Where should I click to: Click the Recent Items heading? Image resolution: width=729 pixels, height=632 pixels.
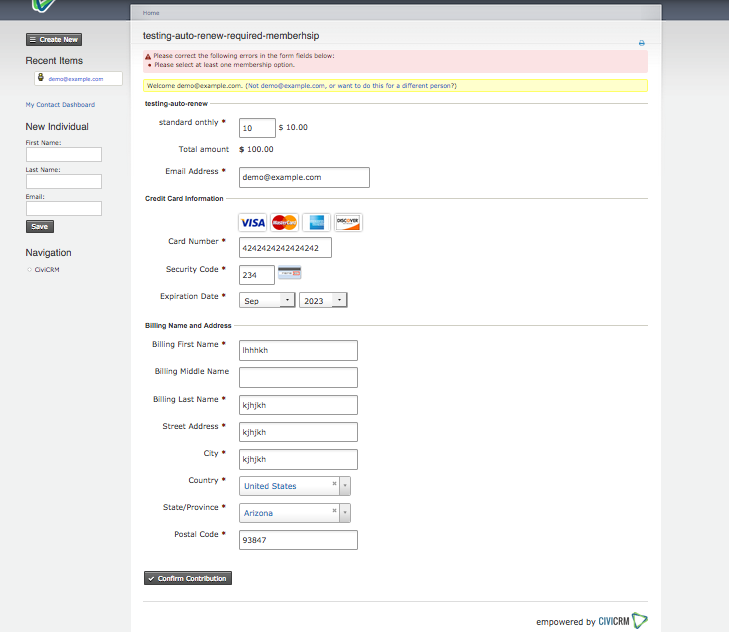tap(54, 61)
